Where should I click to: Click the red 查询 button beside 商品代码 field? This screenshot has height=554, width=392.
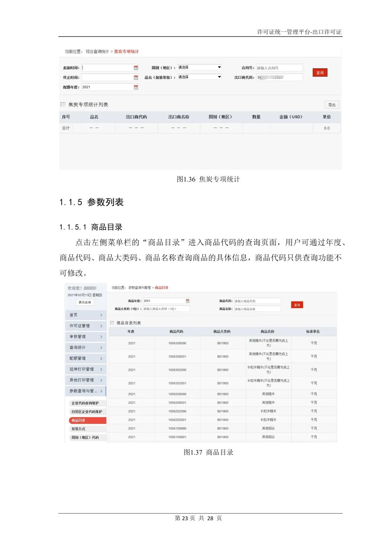(x=297, y=305)
